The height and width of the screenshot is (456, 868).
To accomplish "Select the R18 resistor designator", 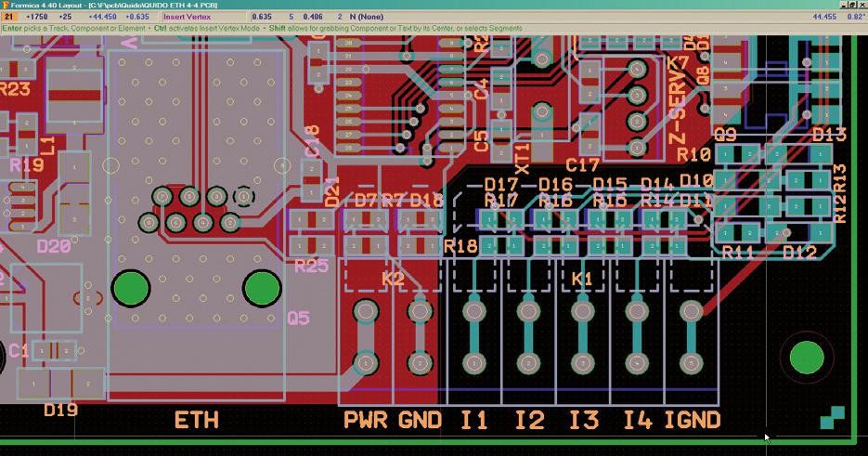I will [x=460, y=245].
